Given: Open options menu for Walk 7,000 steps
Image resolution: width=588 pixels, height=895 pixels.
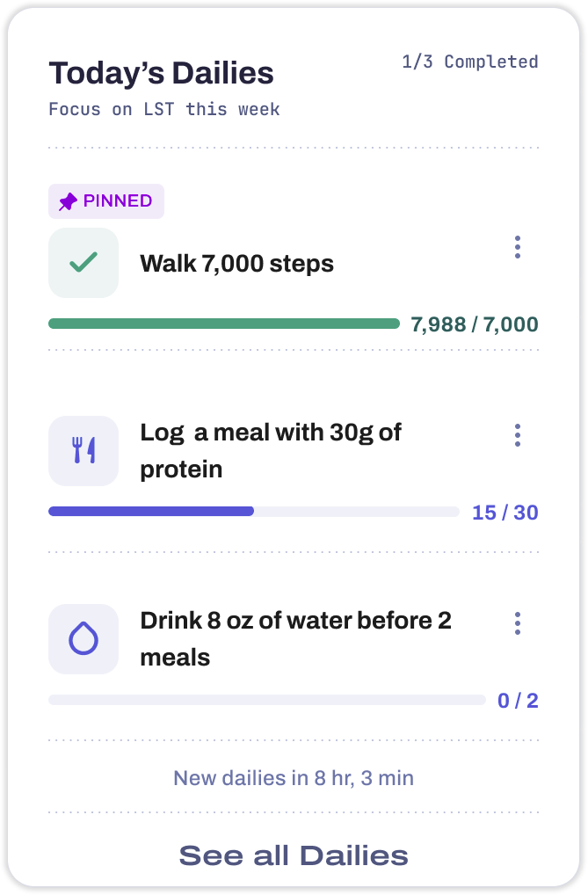Looking at the screenshot, I should 517,247.
